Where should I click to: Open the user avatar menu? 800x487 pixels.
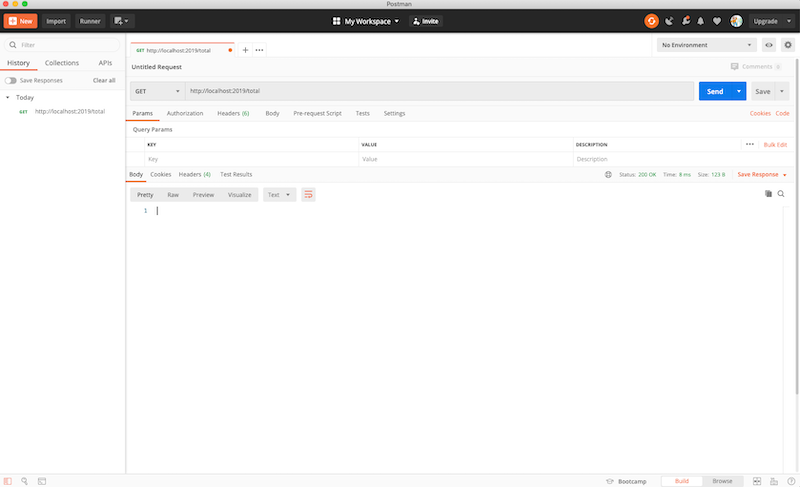point(736,21)
